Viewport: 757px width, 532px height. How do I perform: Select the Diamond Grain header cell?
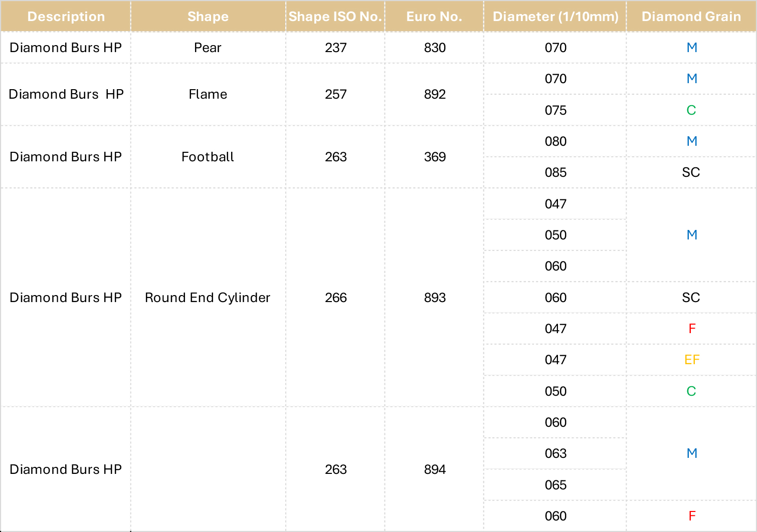pos(691,17)
